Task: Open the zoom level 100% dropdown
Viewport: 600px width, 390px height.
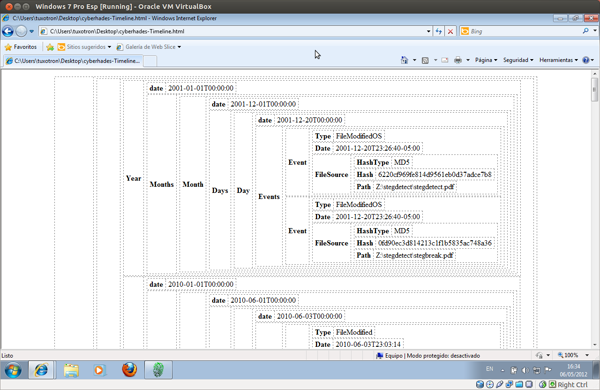Action: click(x=587, y=356)
